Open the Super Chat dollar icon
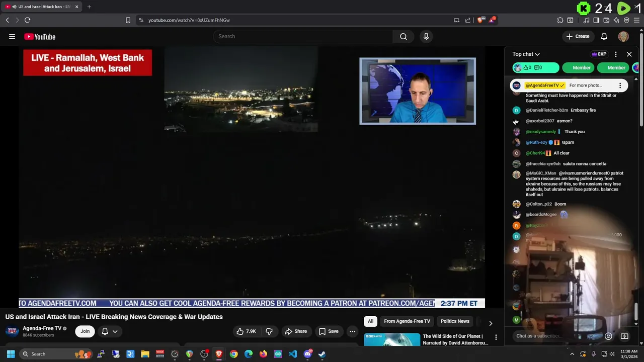The height and width of the screenshot is (362, 644). pyautogui.click(x=624, y=336)
